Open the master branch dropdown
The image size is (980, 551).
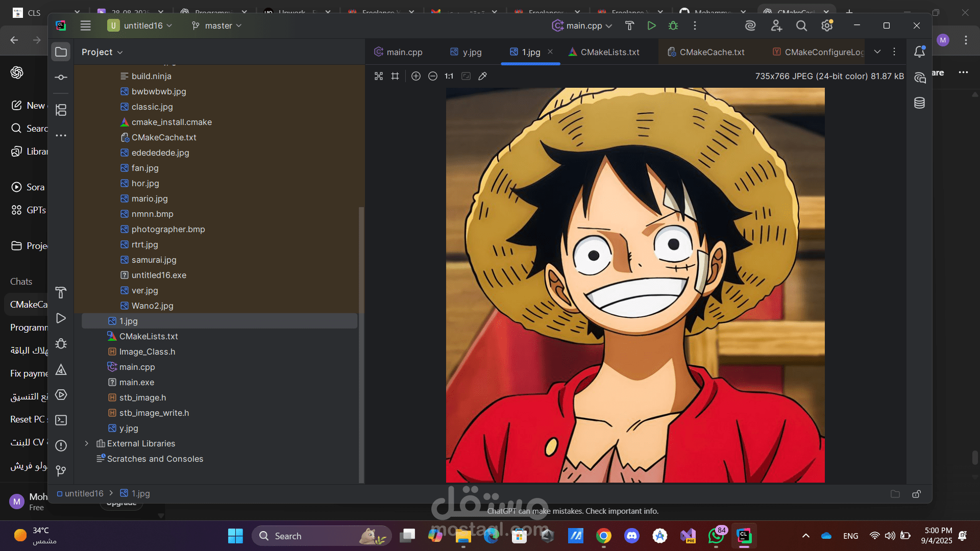pyautogui.click(x=216, y=26)
